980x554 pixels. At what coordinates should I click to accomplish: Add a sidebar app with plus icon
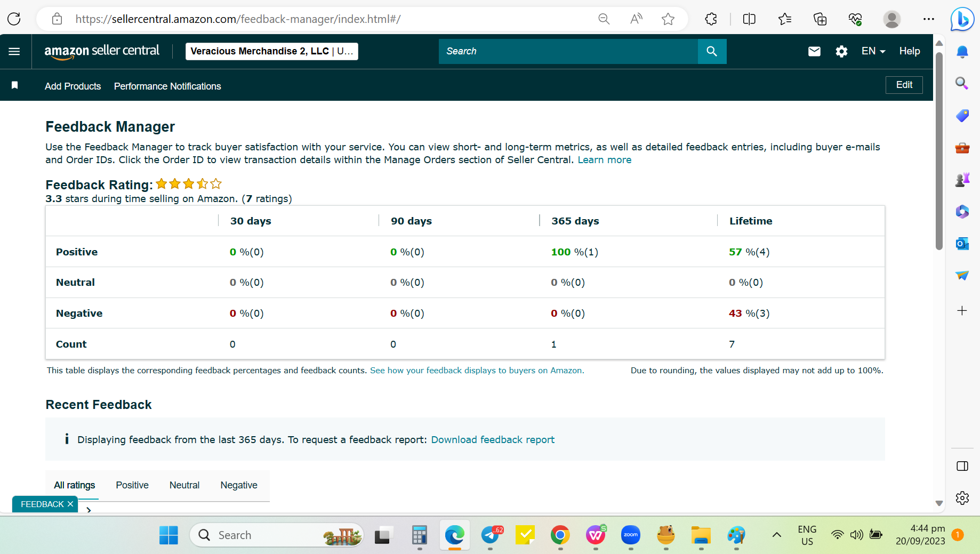pyautogui.click(x=962, y=311)
